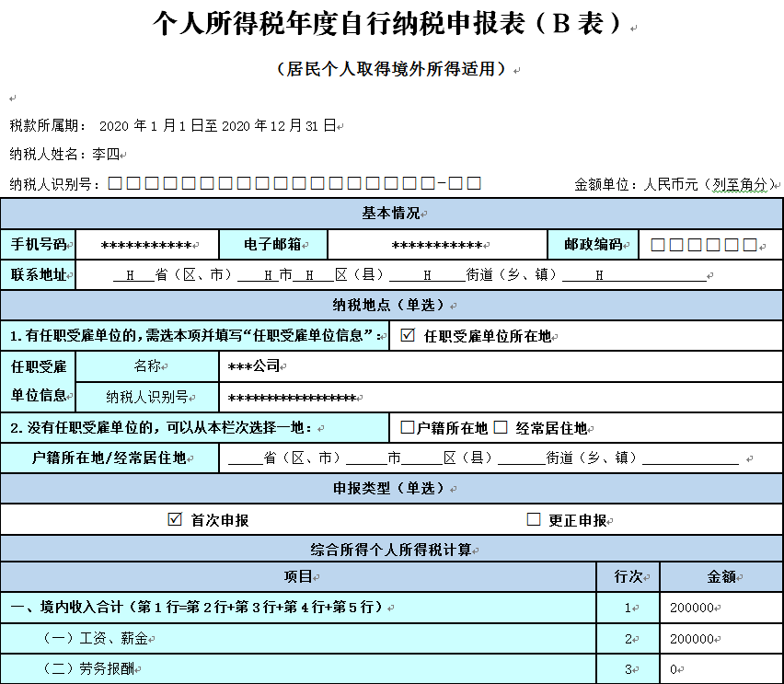Click the 没有任职受雇单位的 instruction text
The image size is (784, 684).
tap(161, 428)
